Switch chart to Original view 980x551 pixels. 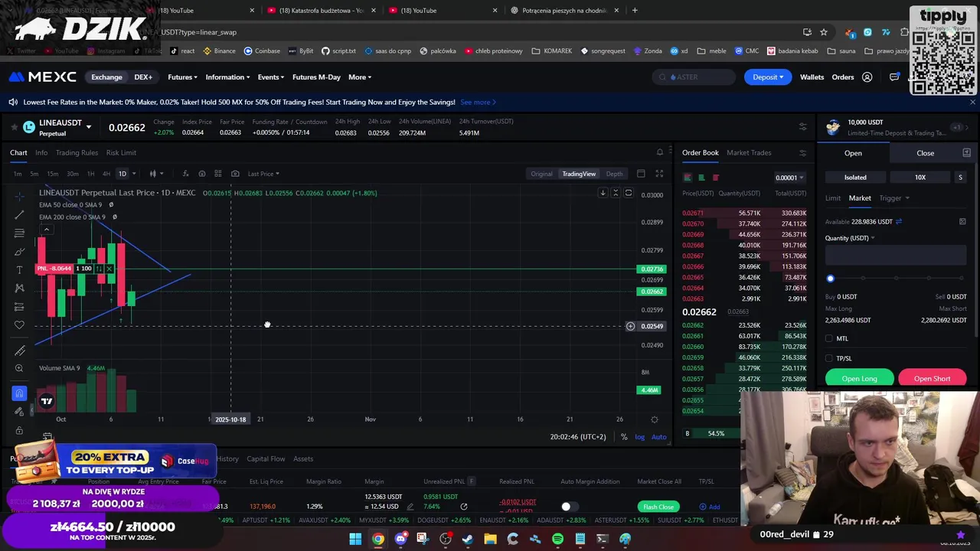pyautogui.click(x=541, y=174)
